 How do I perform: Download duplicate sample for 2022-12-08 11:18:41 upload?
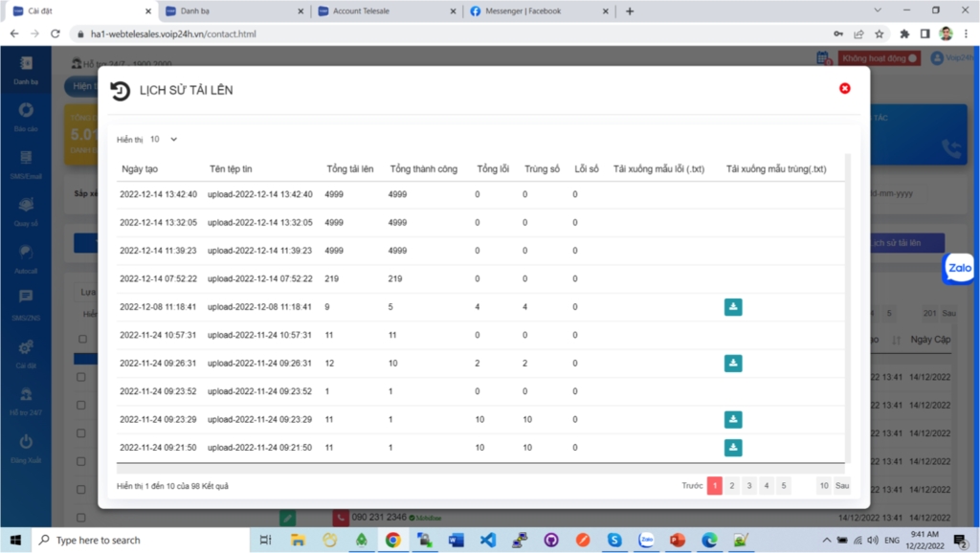point(733,307)
